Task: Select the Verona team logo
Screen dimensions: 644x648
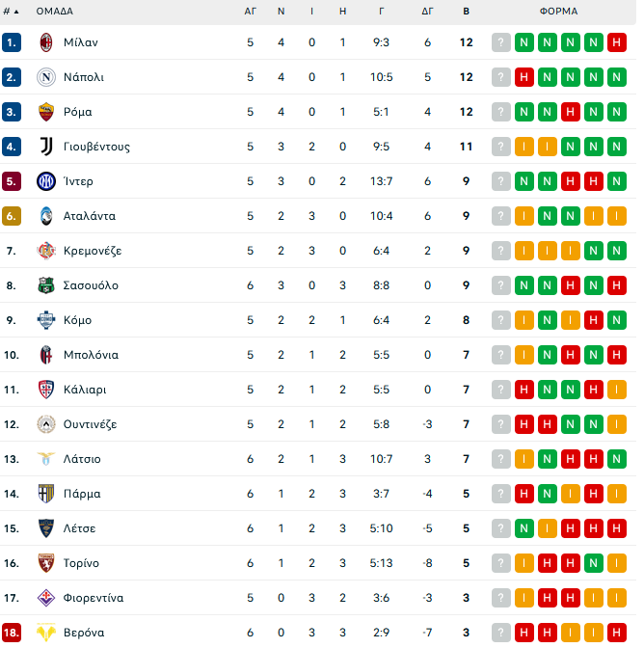Action: click(45, 633)
